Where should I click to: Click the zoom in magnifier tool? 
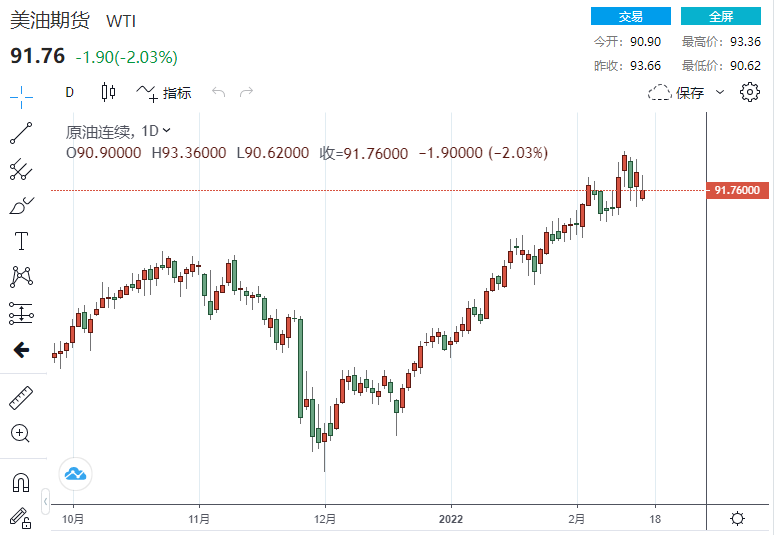21,433
